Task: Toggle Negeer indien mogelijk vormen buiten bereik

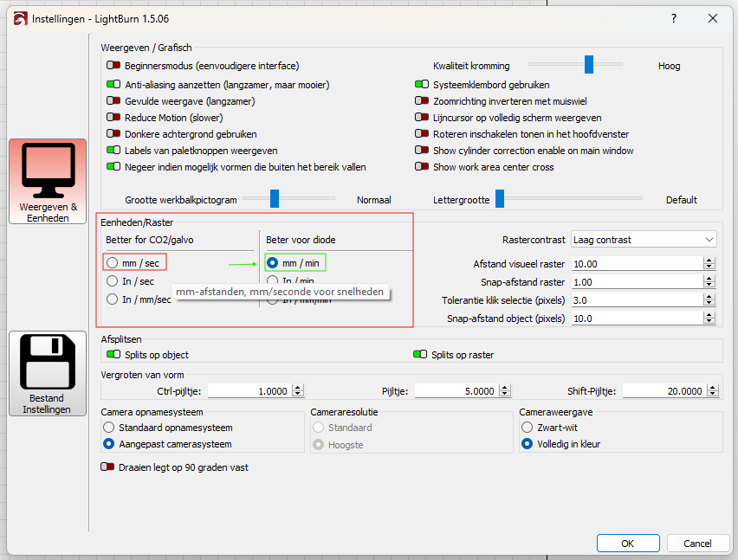Action: pyautogui.click(x=113, y=166)
